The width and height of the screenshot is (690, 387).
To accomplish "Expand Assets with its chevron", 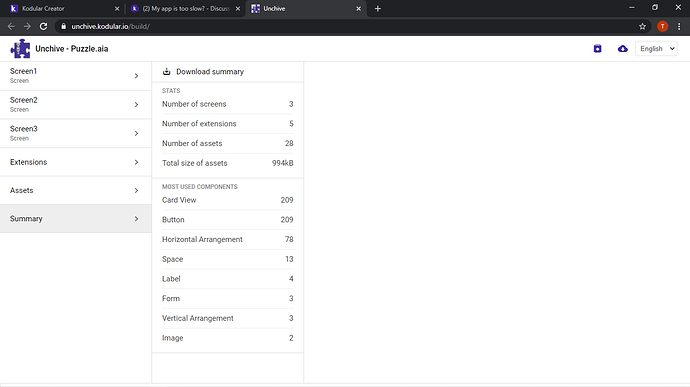I will click(x=136, y=190).
